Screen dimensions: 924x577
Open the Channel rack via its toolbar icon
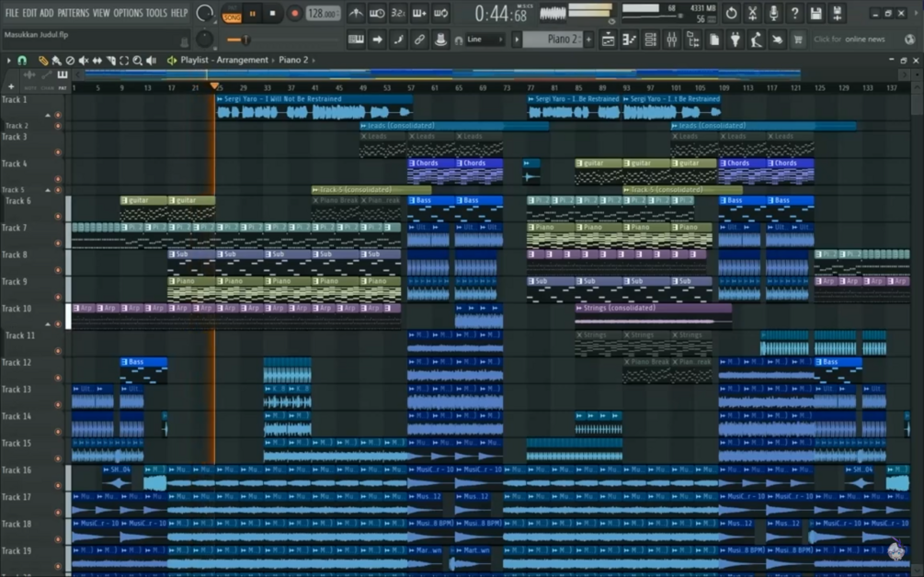pos(651,39)
